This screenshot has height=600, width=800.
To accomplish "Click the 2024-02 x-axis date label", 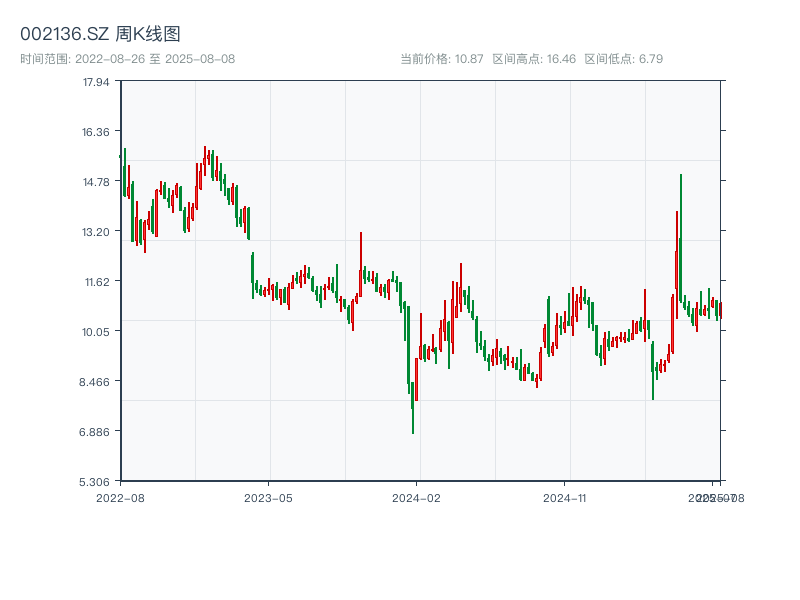I will 417,497.
